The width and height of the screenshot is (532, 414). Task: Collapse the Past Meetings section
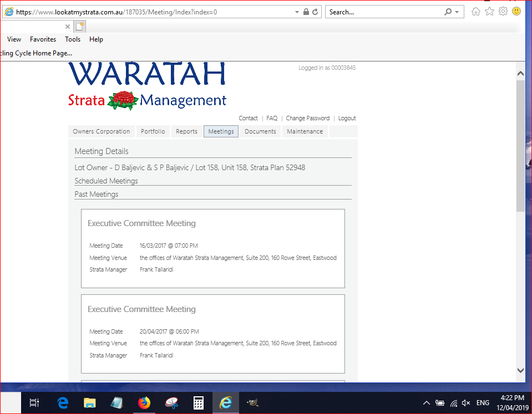click(x=97, y=195)
